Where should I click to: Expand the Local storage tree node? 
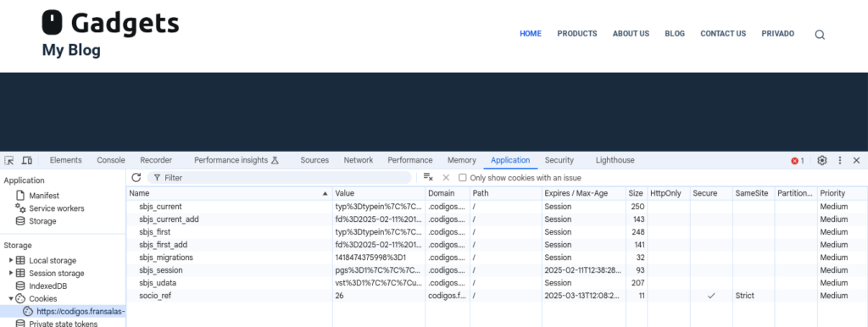point(10,260)
